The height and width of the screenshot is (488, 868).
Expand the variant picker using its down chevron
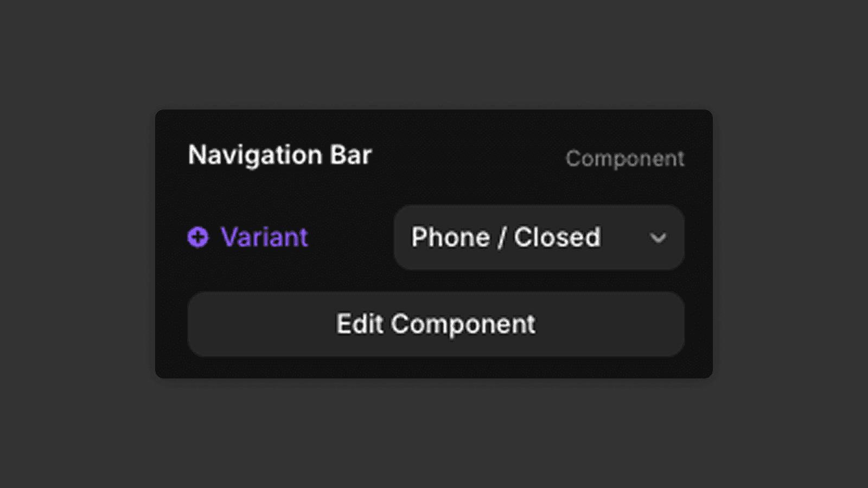point(658,238)
